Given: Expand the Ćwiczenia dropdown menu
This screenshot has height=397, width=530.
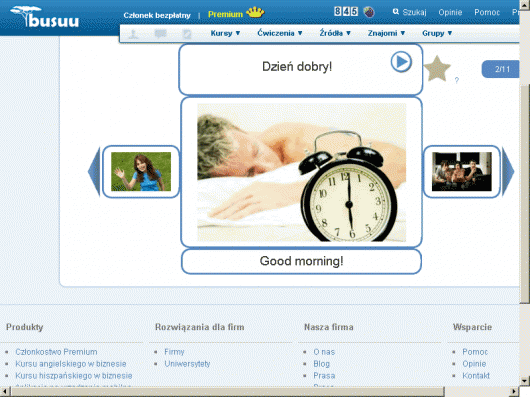Looking at the screenshot, I should [280, 33].
